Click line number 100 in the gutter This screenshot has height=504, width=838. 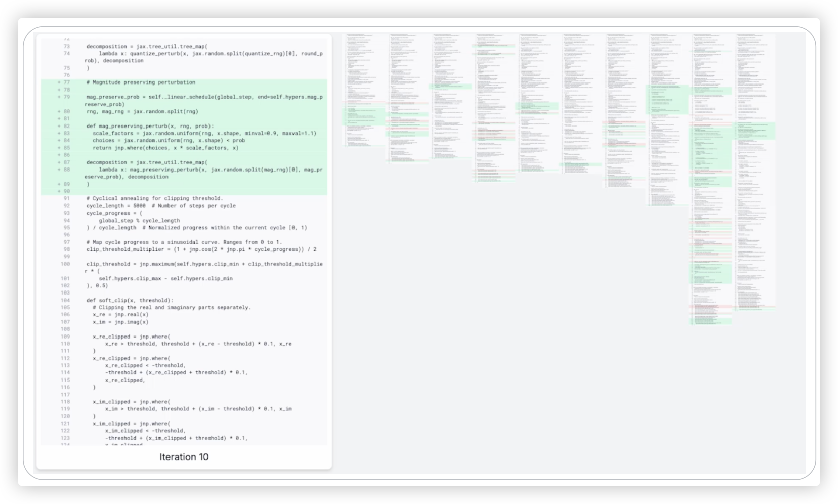[x=65, y=264]
